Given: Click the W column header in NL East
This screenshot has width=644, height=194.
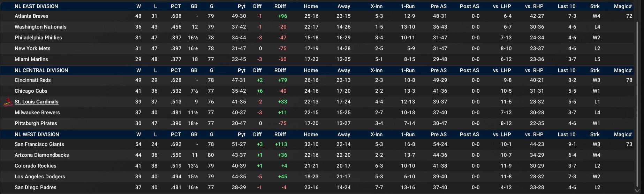Looking at the screenshot, I should pyautogui.click(x=138, y=6).
